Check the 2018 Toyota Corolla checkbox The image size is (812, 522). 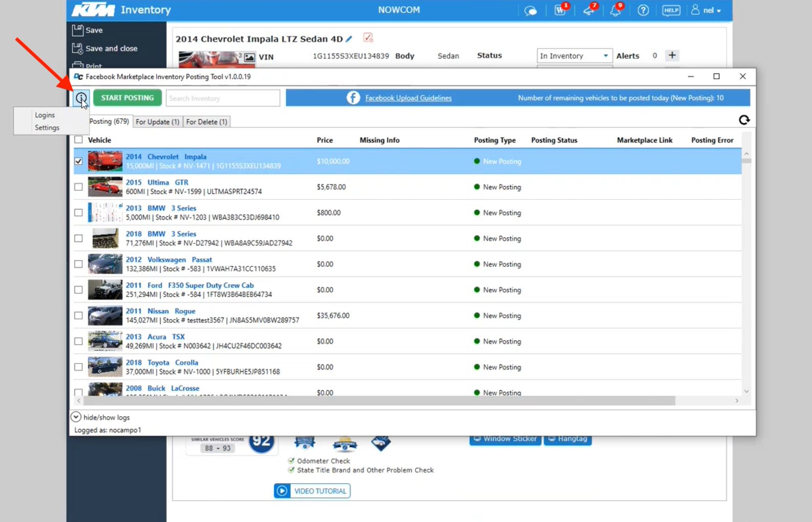(78, 367)
